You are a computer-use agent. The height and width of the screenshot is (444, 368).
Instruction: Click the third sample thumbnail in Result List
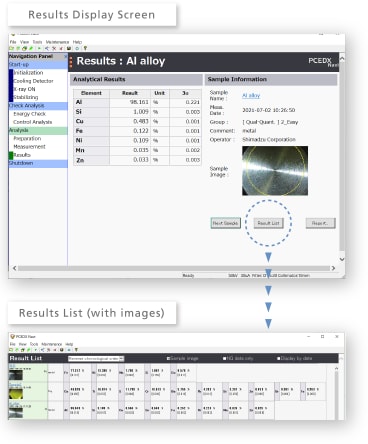pos(16,412)
